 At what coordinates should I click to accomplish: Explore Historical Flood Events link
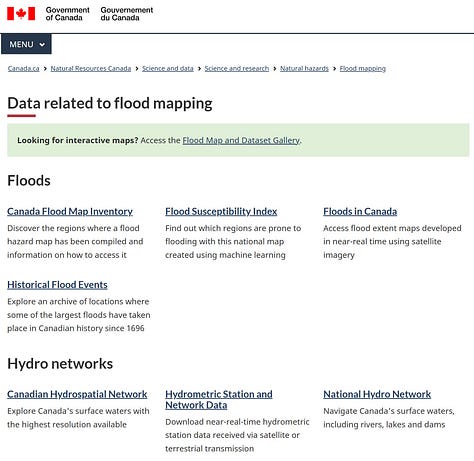[x=57, y=285]
